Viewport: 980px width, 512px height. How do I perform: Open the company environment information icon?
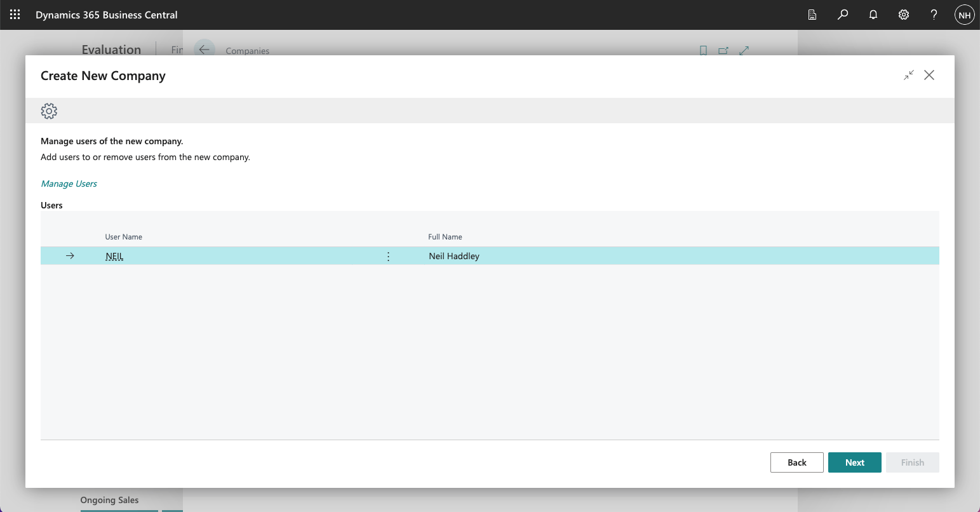click(x=812, y=15)
